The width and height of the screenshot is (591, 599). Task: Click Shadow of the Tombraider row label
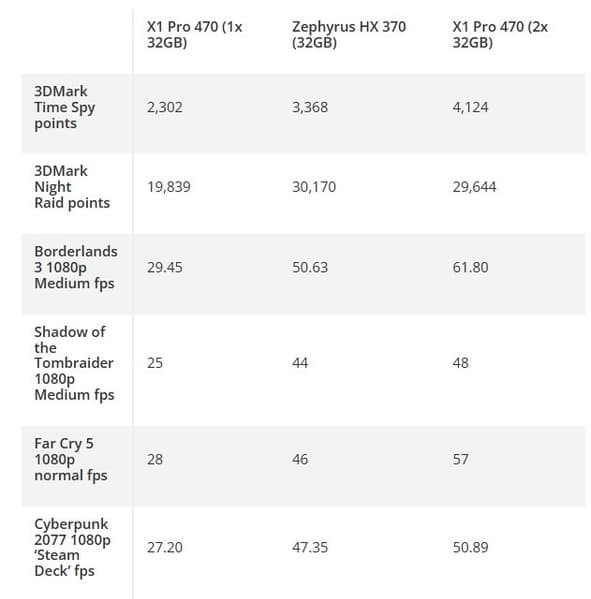tap(74, 363)
